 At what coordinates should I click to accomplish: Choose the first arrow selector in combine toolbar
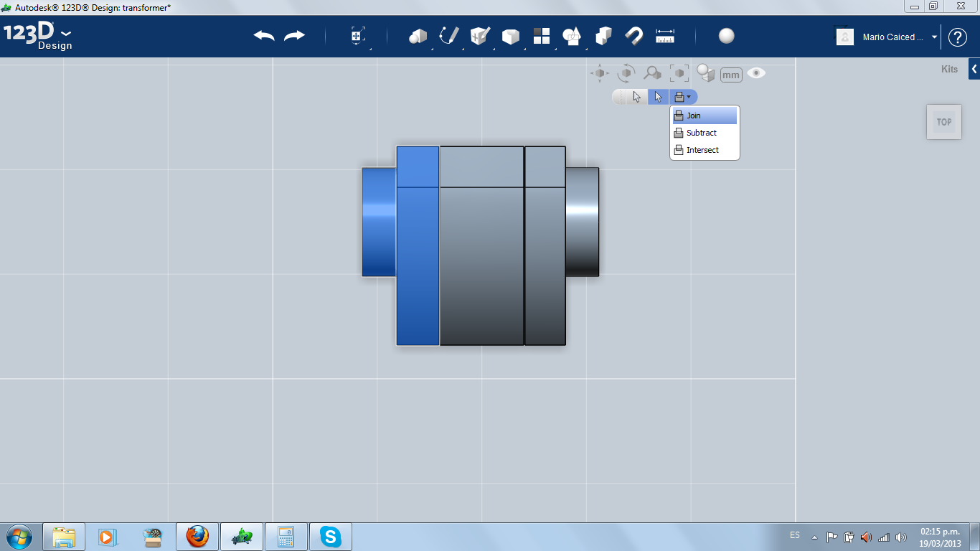(x=637, y=97)
